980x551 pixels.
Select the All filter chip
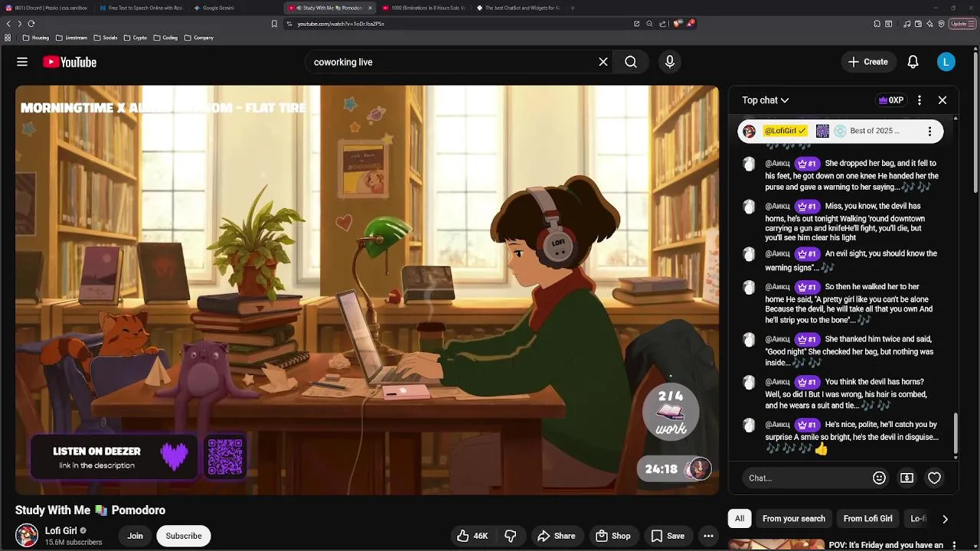point(740,519)
